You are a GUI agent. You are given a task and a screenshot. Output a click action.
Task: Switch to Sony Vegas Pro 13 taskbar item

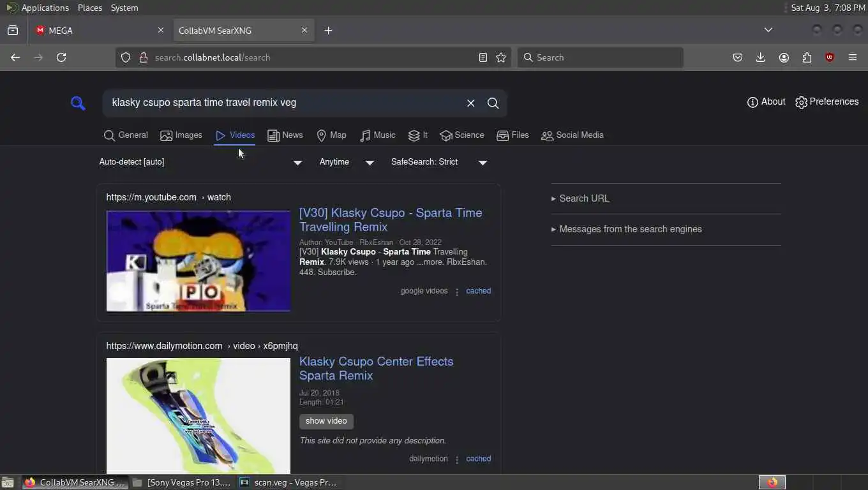click(x=183, y=482)
